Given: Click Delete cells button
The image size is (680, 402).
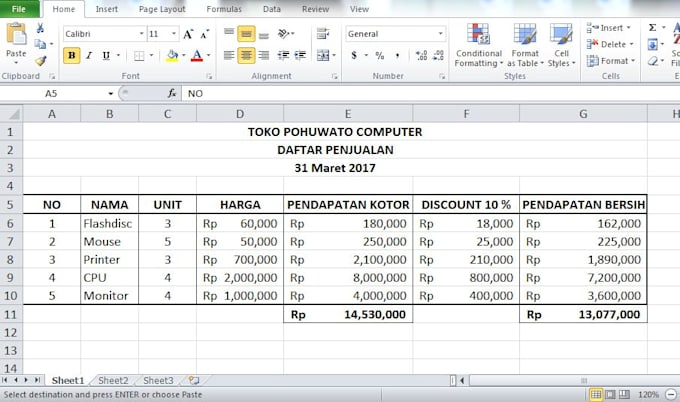Looking at the screenshot, I should pos(610,44).
